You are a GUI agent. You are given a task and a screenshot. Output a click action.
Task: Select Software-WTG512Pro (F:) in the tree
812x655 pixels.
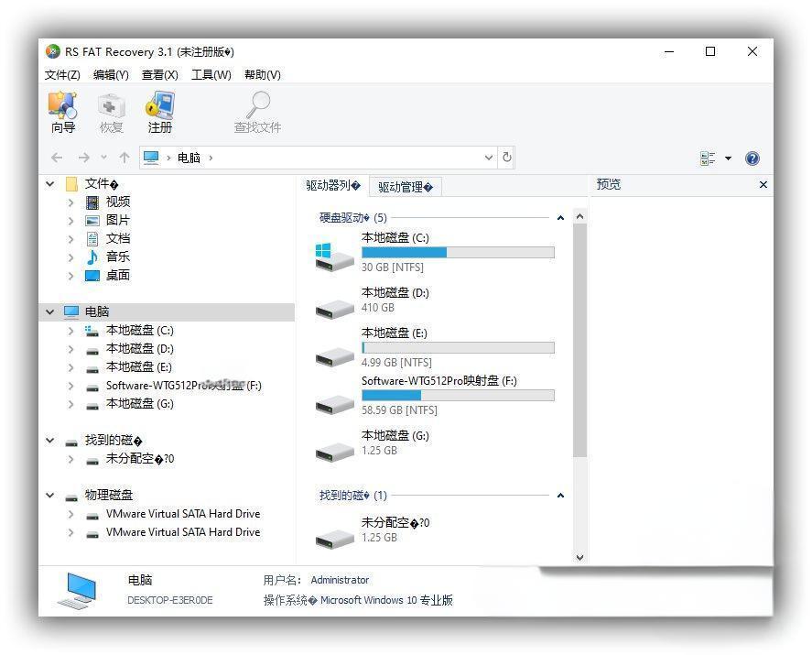[x=184, y=386]
